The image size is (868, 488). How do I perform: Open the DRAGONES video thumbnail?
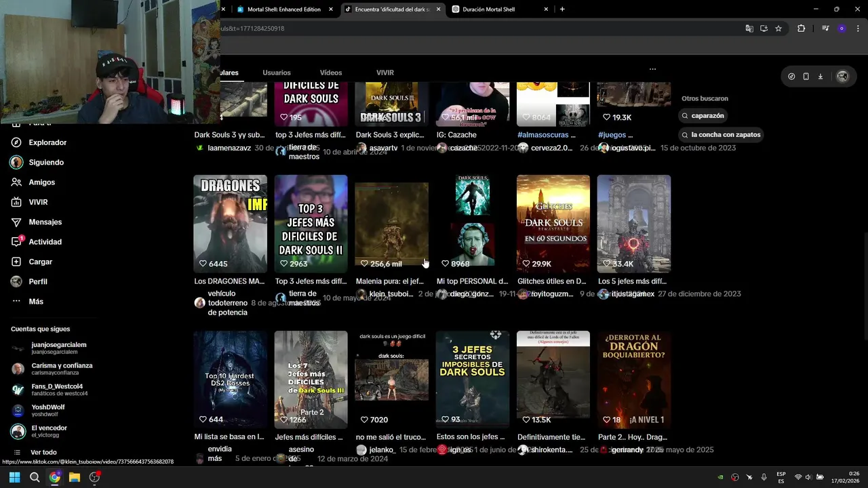coord(230,224)
